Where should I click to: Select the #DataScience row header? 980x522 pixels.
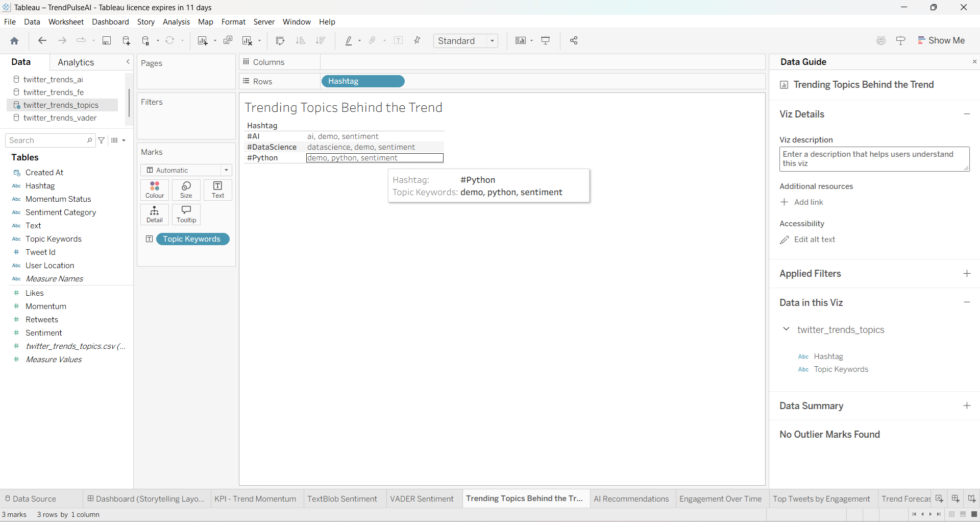click(x=272, y=147)
